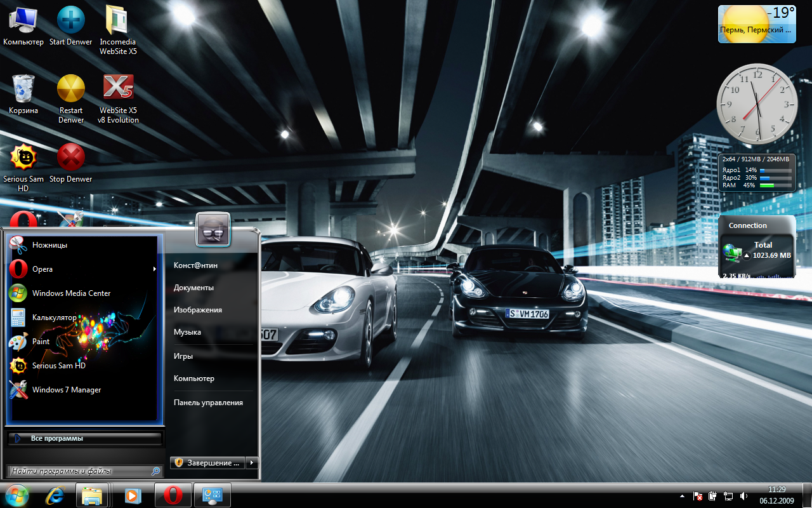Viewport: 812px width, 508px height.
Task: Open Изображения from Start menu
Action: (198, 310)
